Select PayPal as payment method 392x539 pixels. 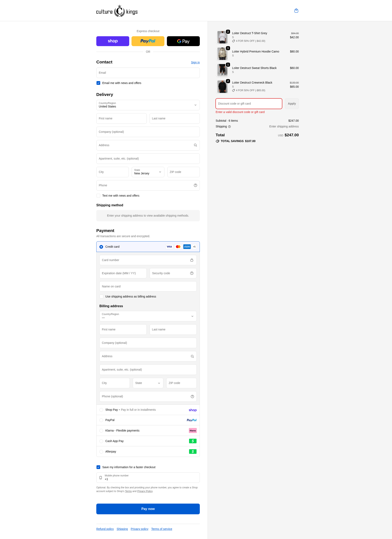101,420
